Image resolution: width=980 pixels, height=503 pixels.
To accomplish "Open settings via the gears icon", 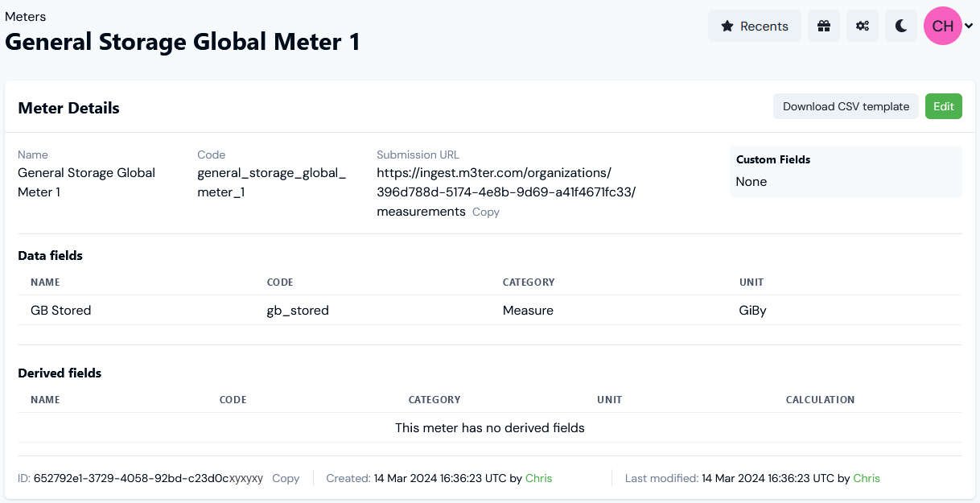I will [x=862, y=25].
